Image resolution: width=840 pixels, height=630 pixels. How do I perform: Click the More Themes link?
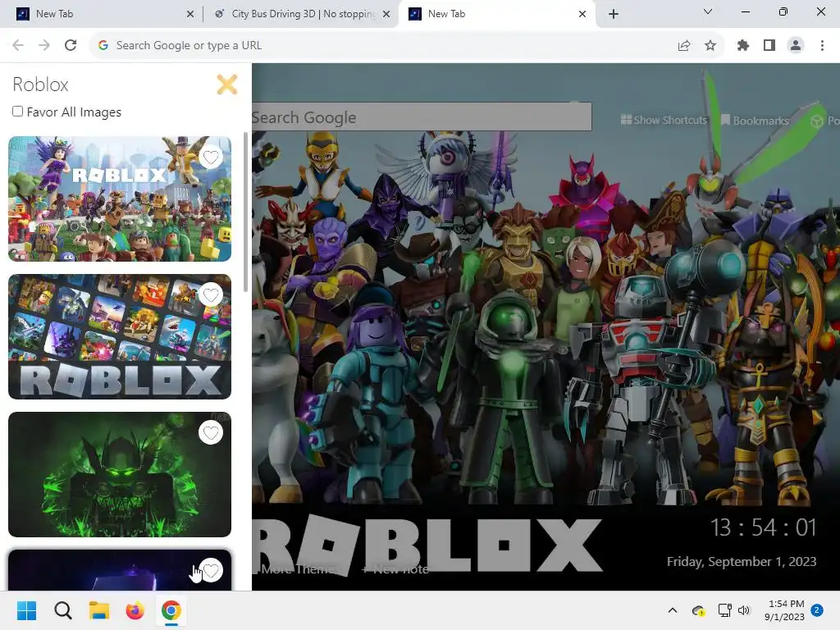[299, 569]
